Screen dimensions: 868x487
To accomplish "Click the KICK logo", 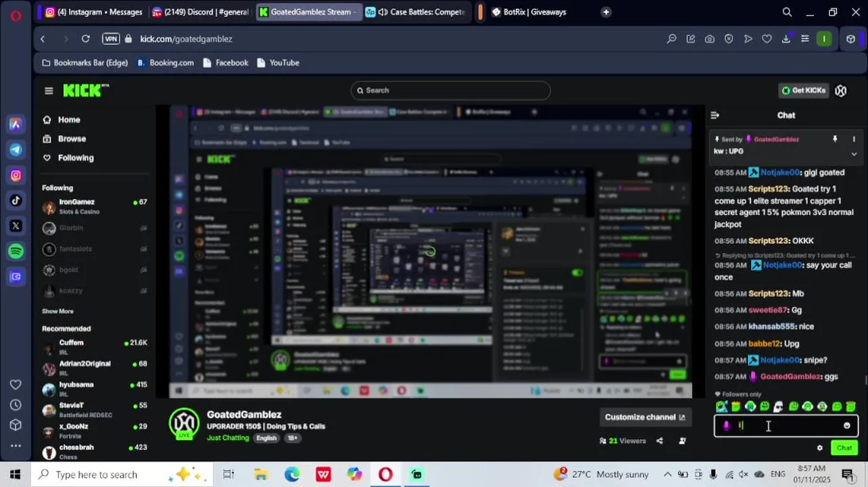I will tap(86, 90).
